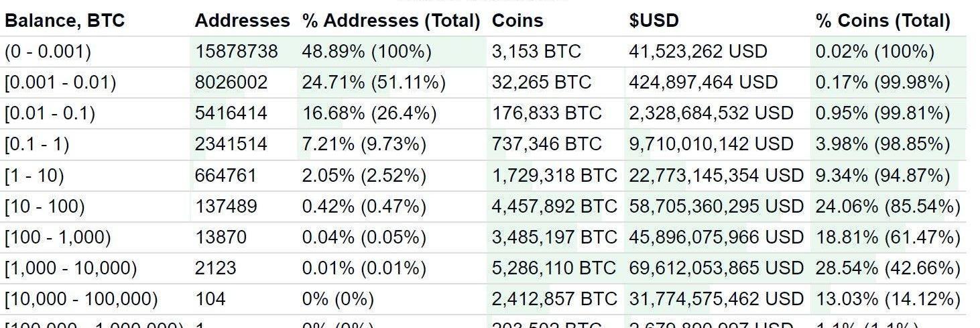Select the Coins column header

coord(517,21)
